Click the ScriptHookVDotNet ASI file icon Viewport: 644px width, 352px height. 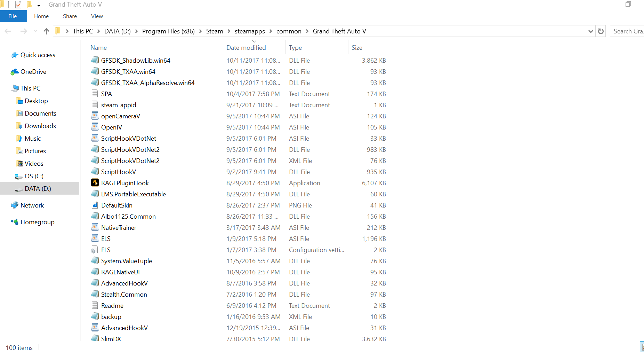[95, 138]
